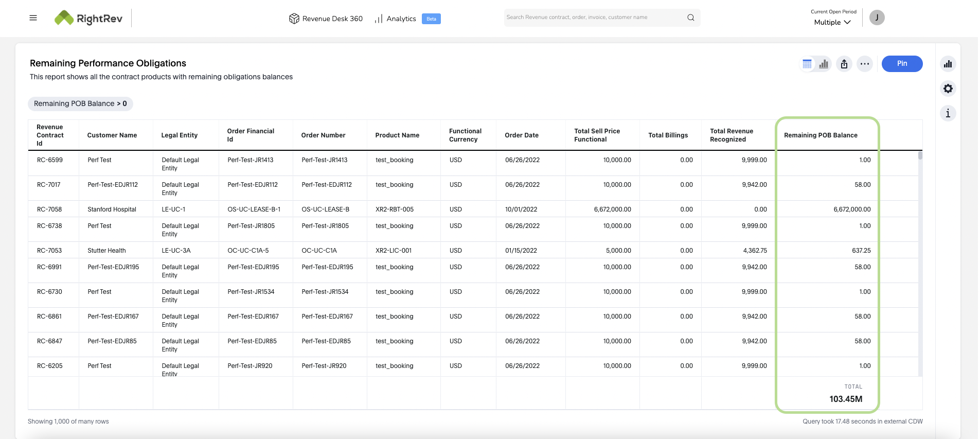Viewport: 980px width, 439px height.
Task: Click the Customer Name column header
Action: [x=112, y=135]
